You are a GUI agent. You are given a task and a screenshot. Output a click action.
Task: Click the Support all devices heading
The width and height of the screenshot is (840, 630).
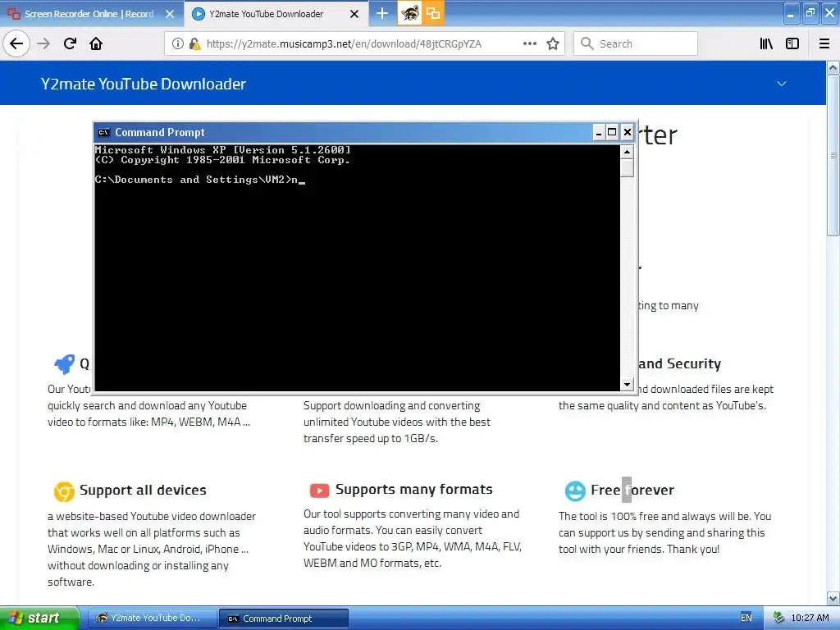(143, 490)
